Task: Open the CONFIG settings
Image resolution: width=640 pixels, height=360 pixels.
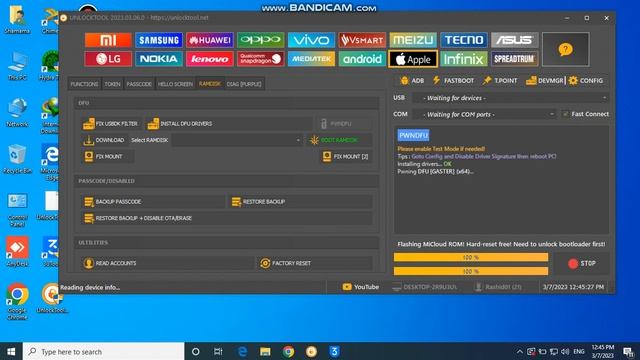Action: 586,81
